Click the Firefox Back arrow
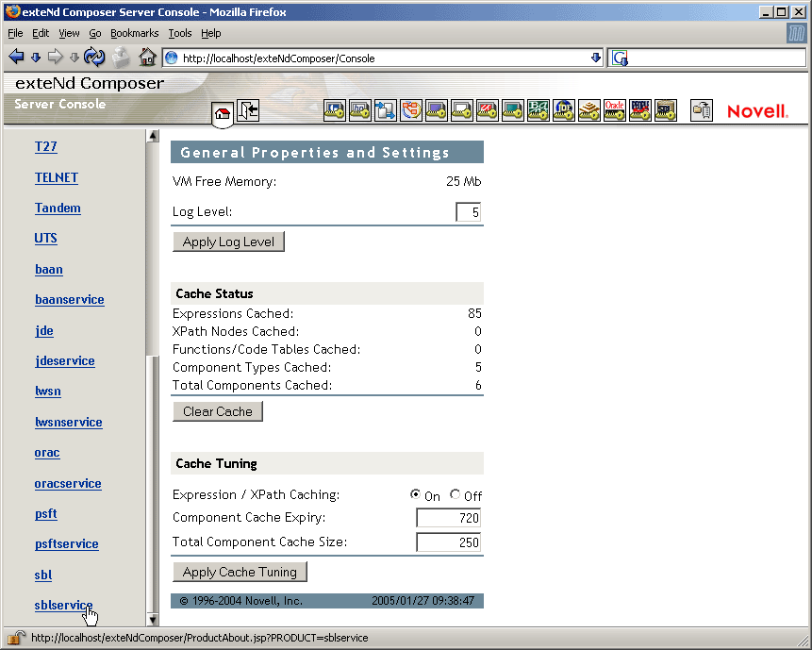812x650 pixels. click(x=17, y=57)
